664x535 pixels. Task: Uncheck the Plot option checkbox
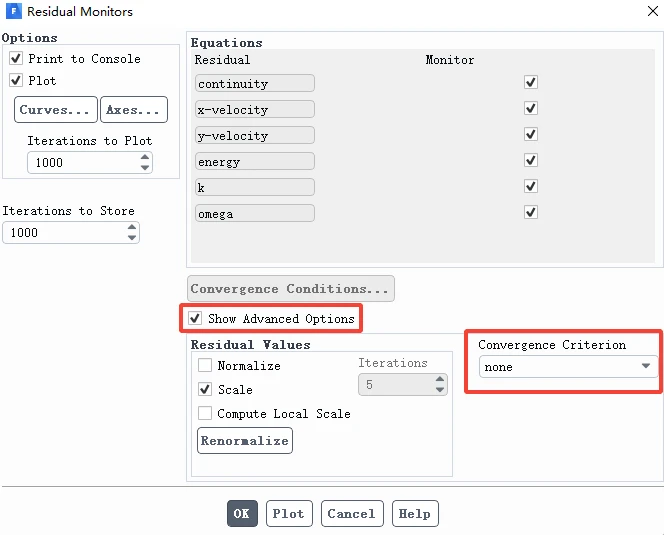[16, 80]
